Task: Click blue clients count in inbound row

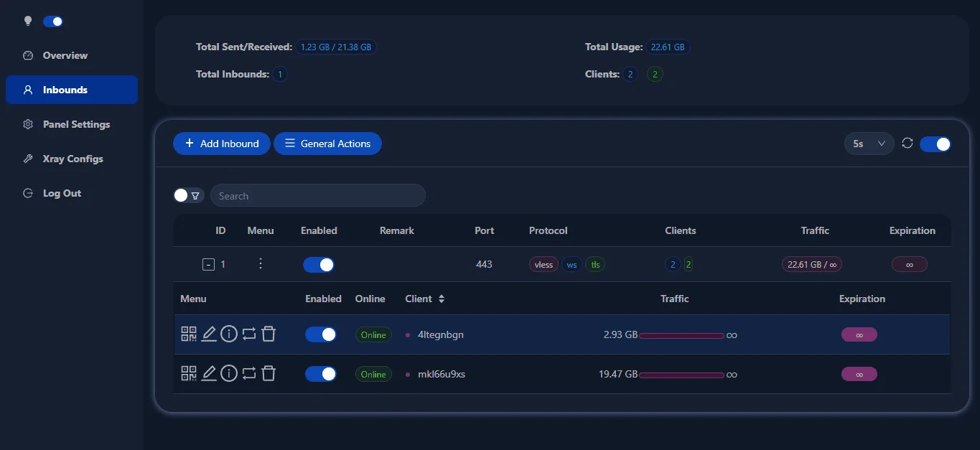Action: [x=673, y=264]
